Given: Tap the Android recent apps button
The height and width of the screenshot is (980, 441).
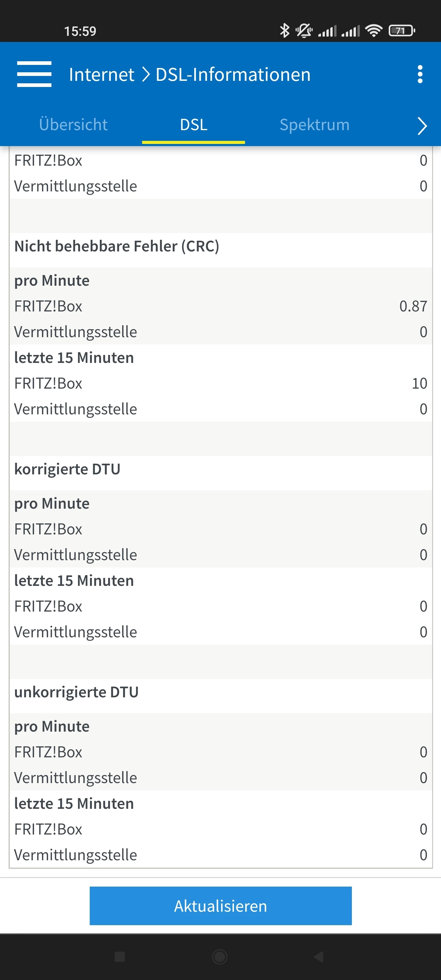Looking at the screenshot, I should 120,956.
